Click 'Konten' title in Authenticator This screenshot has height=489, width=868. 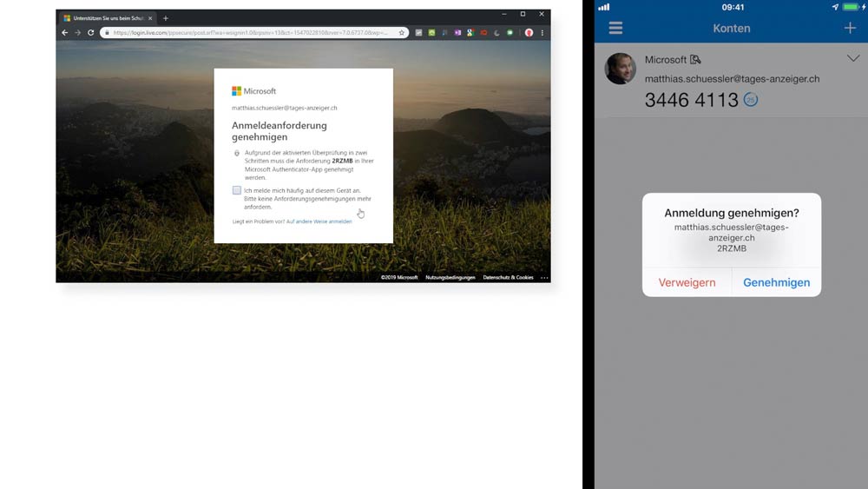[x=731, y=29]
